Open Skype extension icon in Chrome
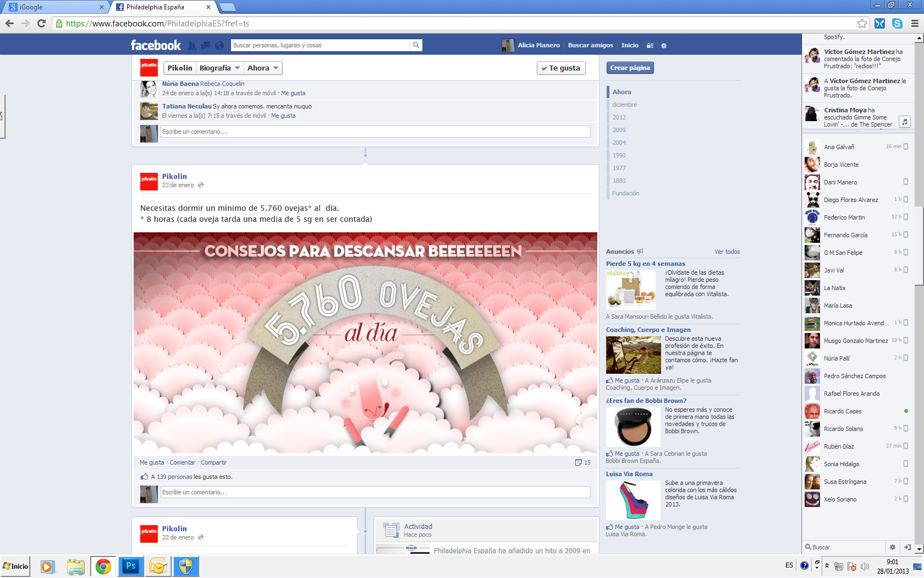The width and height of the screenshot is (924, 578). click(897, 23)
